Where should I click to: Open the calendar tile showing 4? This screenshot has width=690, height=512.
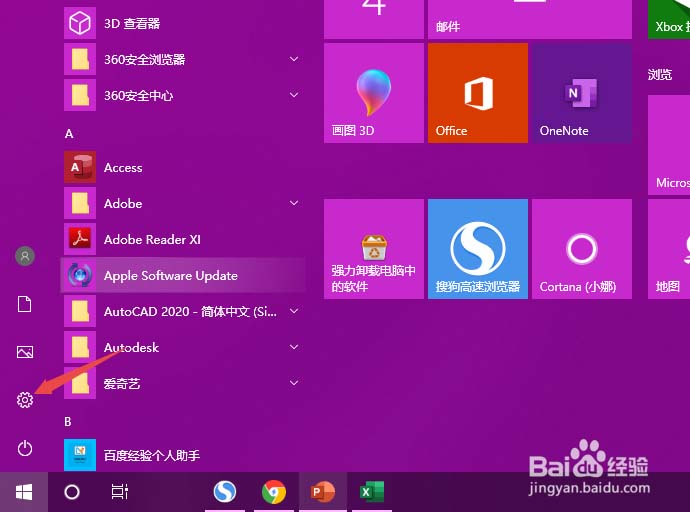point(374,19)
